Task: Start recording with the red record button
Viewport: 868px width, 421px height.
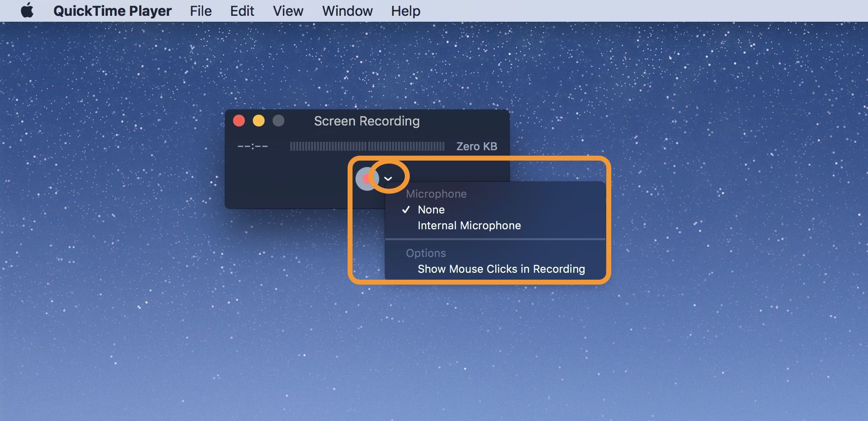Action: pos(366,179)
